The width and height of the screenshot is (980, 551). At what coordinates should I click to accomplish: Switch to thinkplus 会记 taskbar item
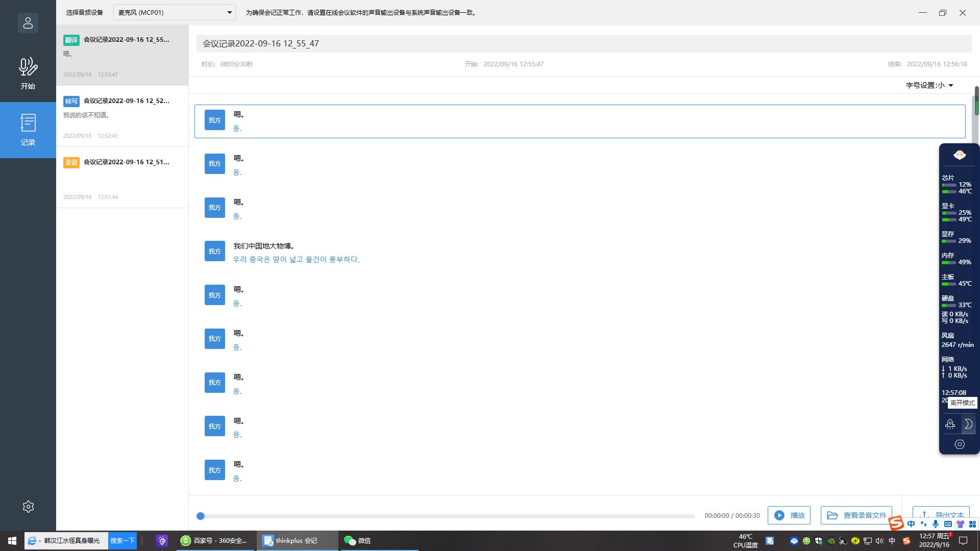[297, 541]
